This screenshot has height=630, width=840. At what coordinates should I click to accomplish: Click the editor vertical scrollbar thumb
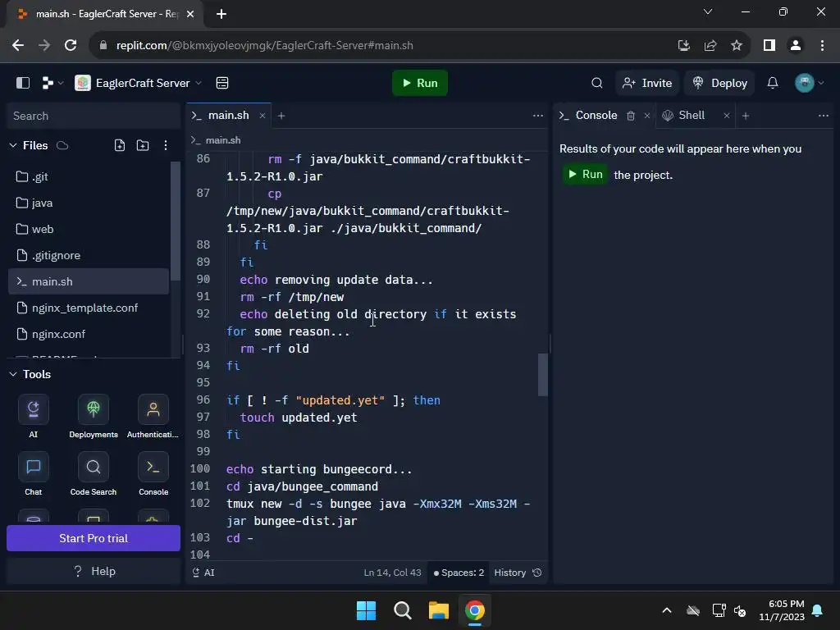pos(543,374)
